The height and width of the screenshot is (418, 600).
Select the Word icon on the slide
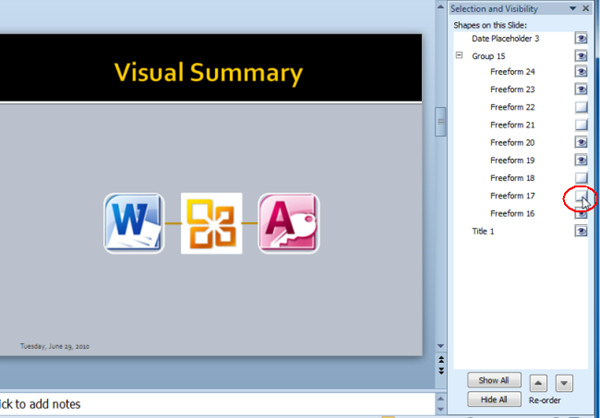pos(134,224)
